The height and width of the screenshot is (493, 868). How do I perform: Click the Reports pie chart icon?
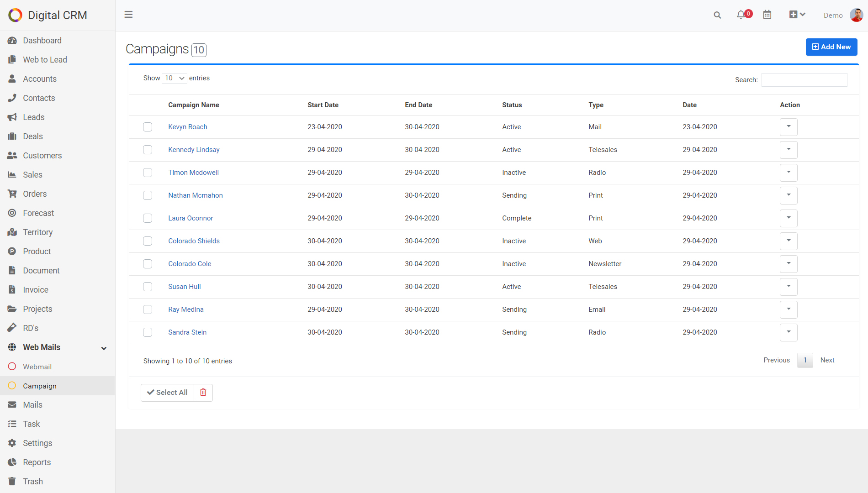12,462
